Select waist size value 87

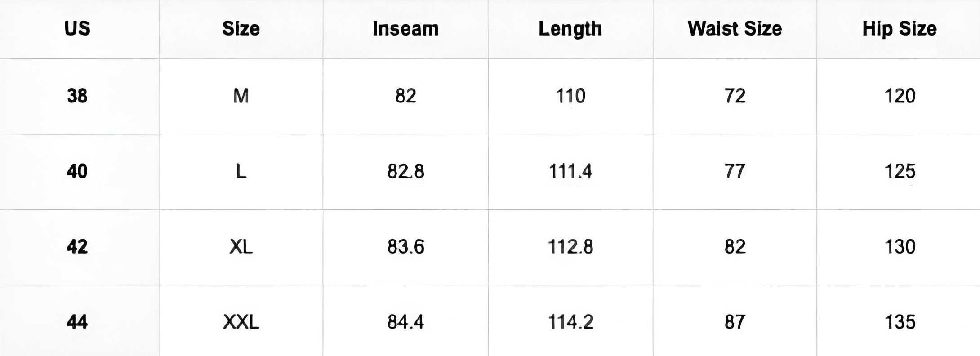pos(735,322)
